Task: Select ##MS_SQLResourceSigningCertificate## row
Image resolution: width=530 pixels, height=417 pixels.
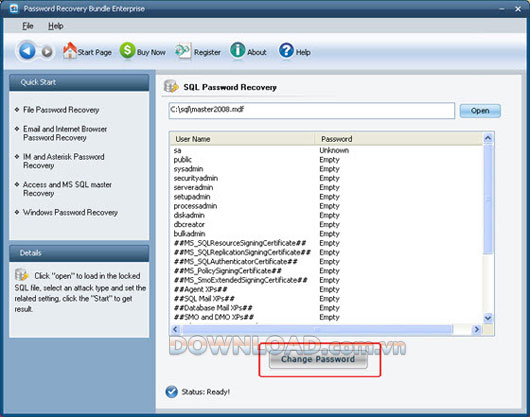Action: click(x=326, y=243)
